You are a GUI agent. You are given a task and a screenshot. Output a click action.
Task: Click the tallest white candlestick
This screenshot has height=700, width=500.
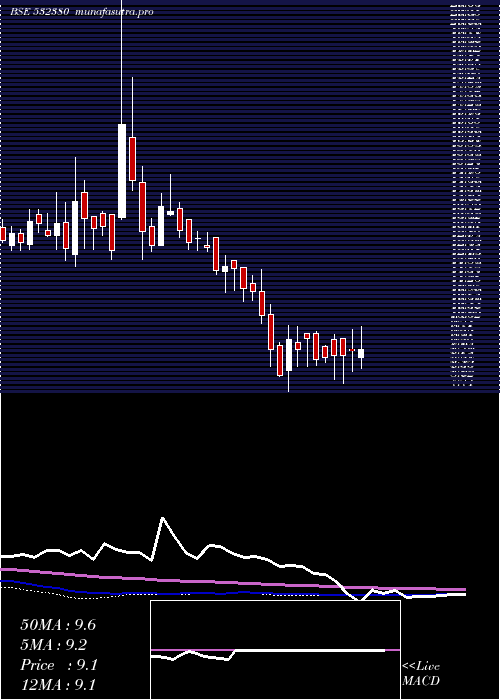[122, 171]
